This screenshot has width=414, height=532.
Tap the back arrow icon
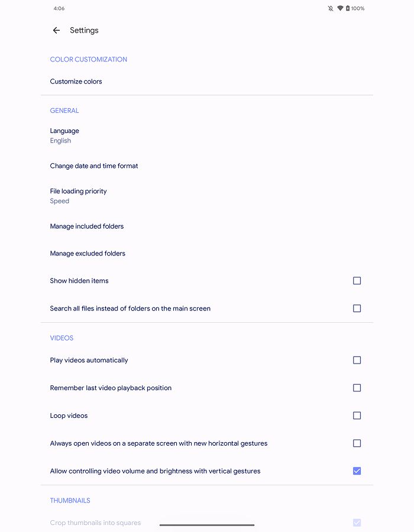56,31
